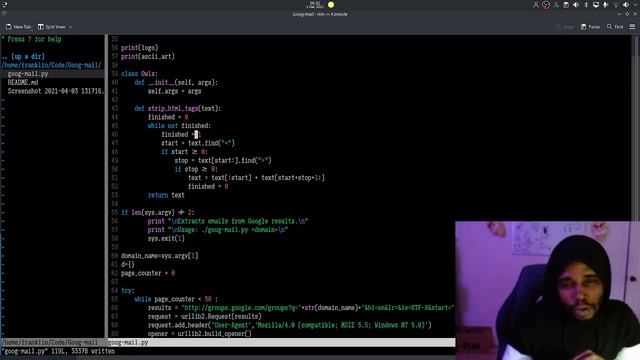Open the Bluetooth tray icon
Image resolution: width=640 pixels, height=360 pixels.
pos(586,5)
